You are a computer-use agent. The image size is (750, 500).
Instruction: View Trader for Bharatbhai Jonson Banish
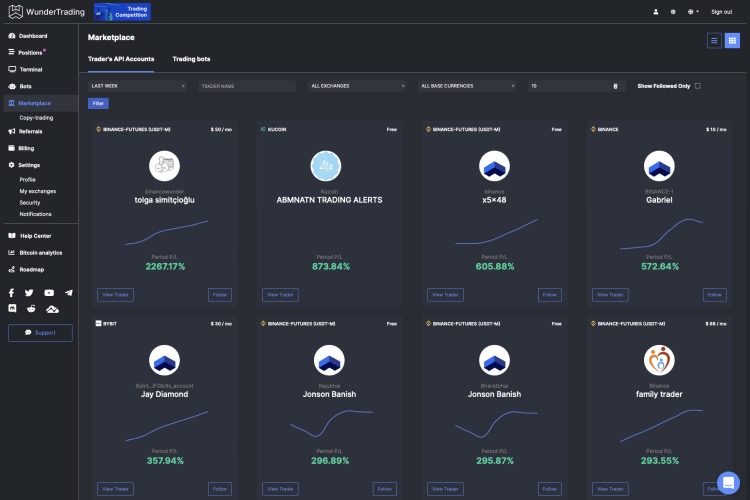pyautogui.click(x=445, y=489)
